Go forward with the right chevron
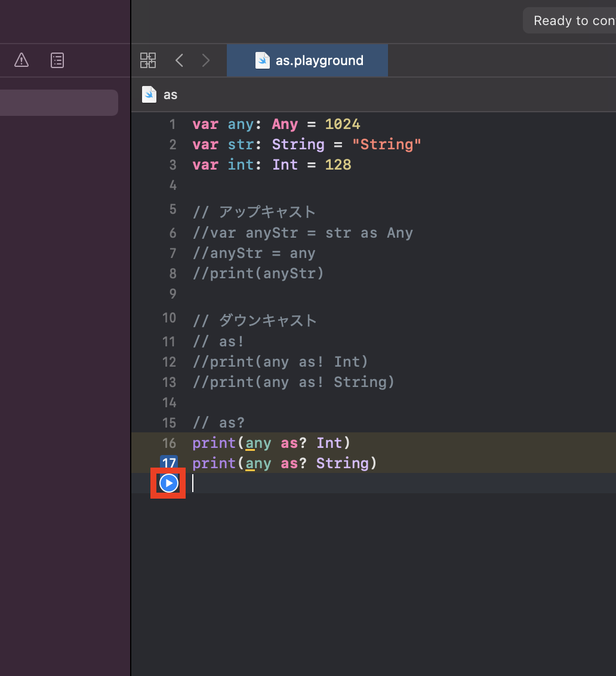Viewport: 616px width, 676px height. click(x=206, y=60)
